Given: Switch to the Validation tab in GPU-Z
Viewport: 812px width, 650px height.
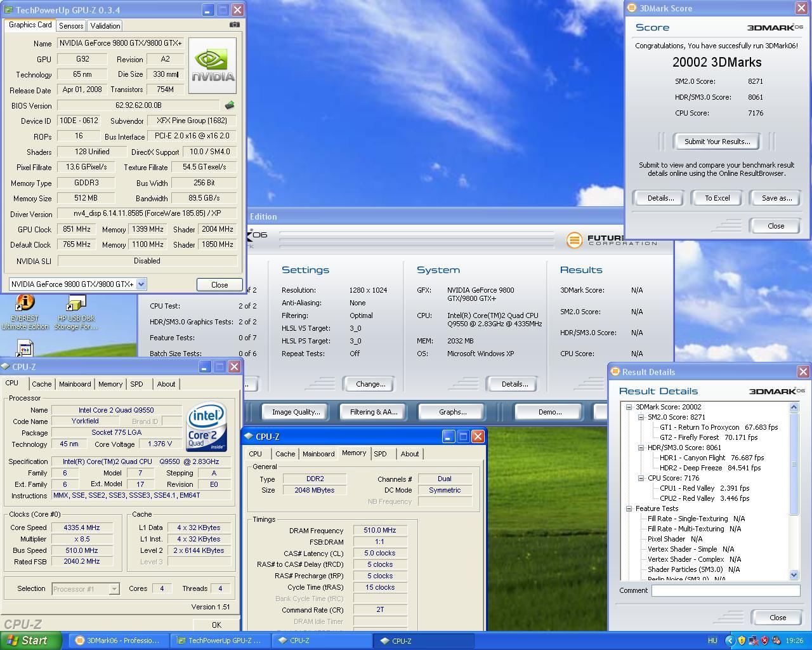Looking at the screenshot, I should click(105, 25).
